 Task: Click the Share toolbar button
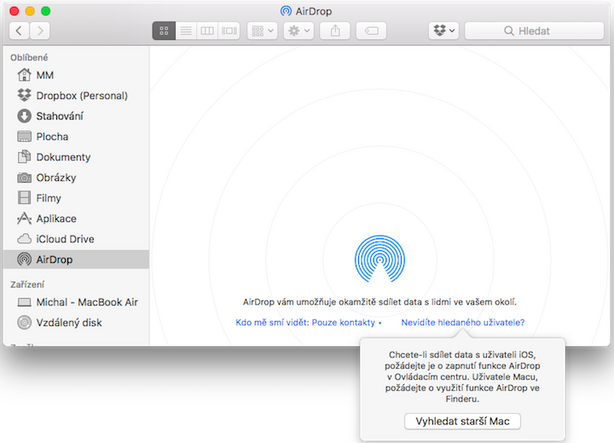point(335,31)
